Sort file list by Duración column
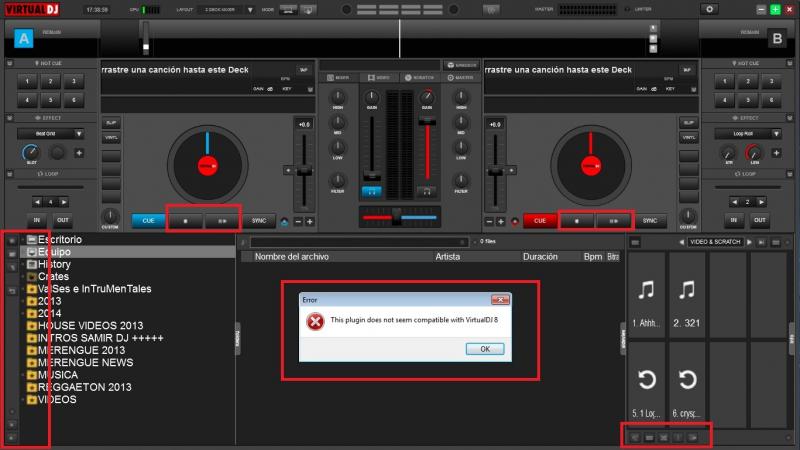800x450 pixels. (x=540, y=257)
